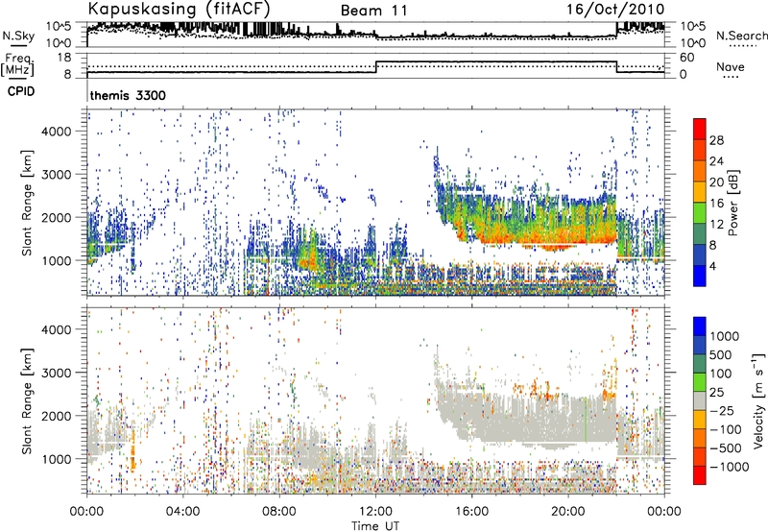Click the '20:00' time tick label
This screenshot has width=768, height=532.
568,512
